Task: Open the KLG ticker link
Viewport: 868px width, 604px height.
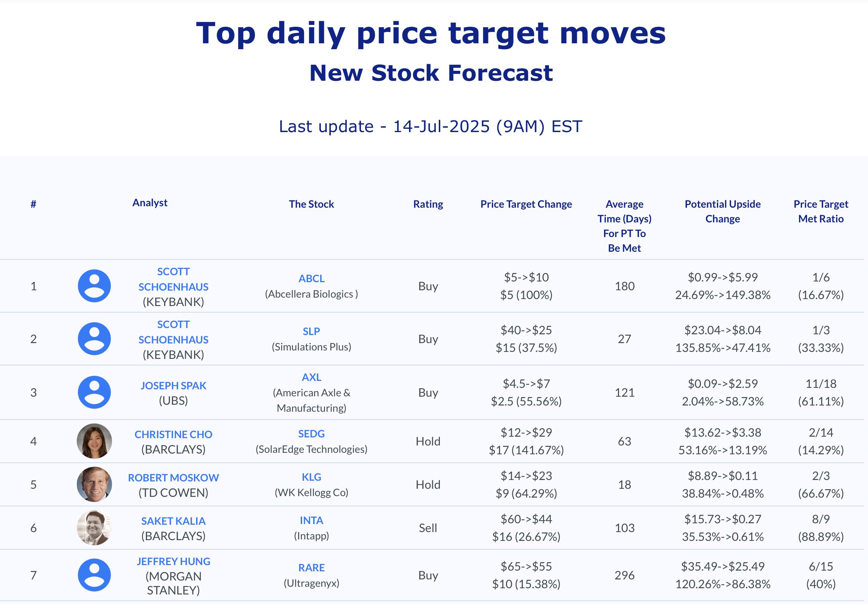Action: pos(311,477)
